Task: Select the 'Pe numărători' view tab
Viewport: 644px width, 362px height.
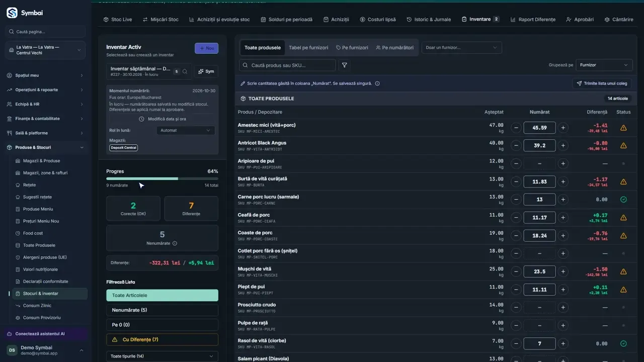Action: [x=394, y=48]
